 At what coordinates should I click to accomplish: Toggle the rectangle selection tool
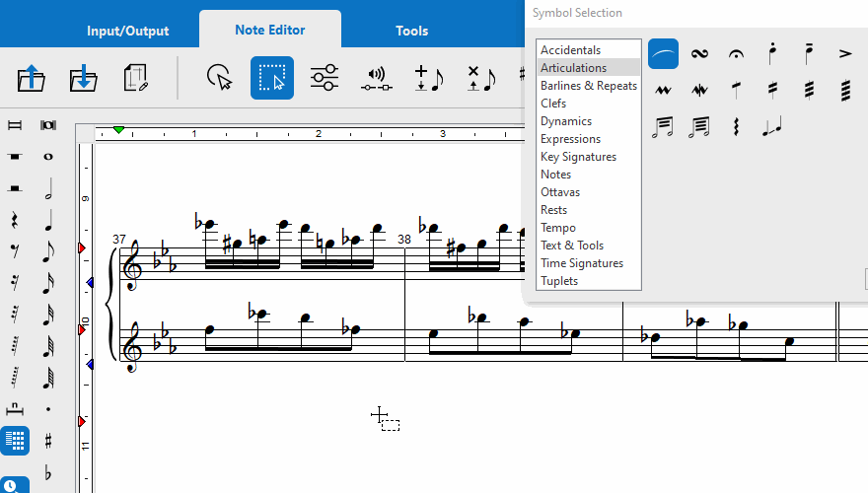[x=272, y=78]
